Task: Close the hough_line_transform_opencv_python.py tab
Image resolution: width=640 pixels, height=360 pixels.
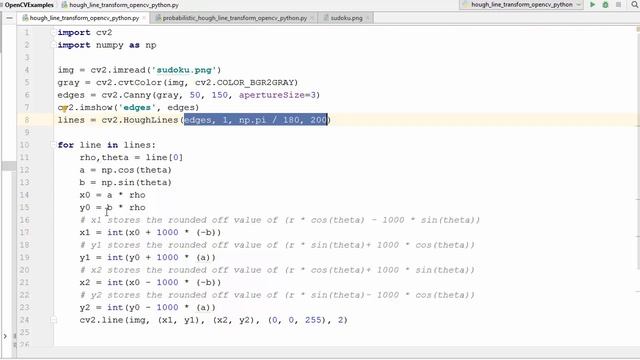Action: (x=144, y=18)
